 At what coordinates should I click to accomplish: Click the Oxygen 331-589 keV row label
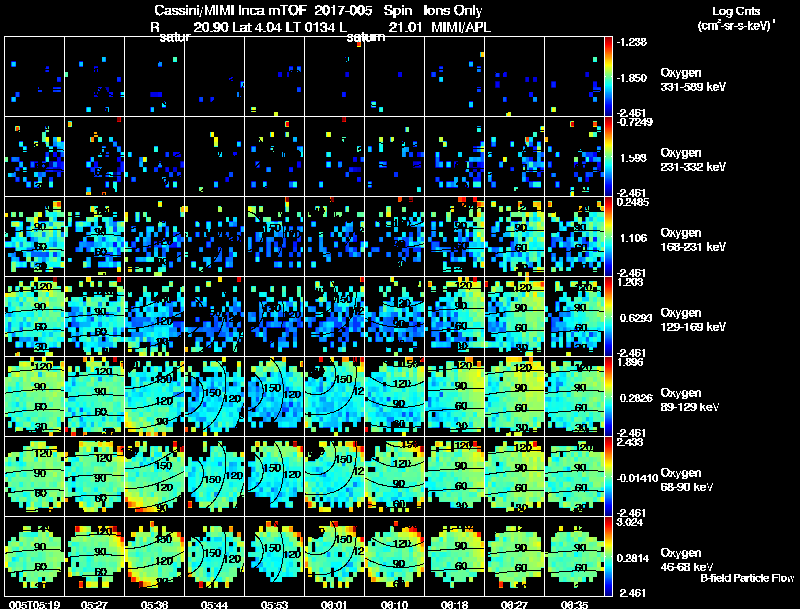coord(693,80)
